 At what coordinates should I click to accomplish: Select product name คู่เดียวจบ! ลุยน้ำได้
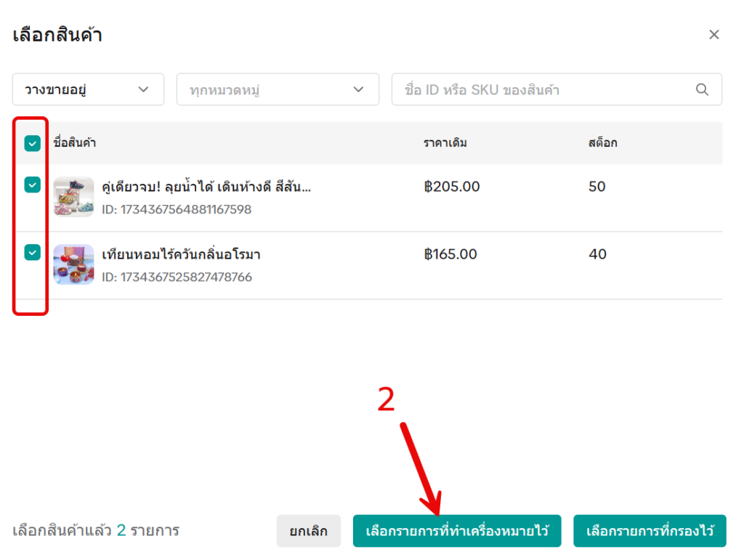click(206, 187)
